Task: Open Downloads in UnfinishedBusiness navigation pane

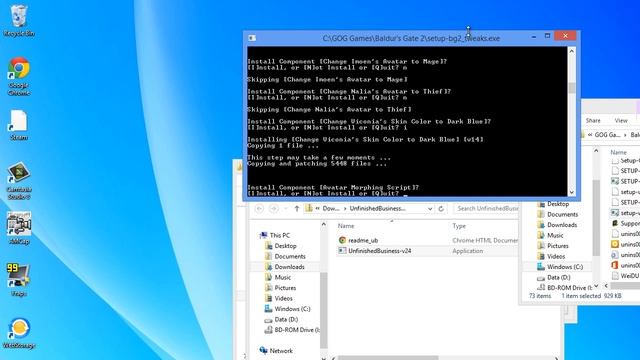Action: [x=285, y=267]
